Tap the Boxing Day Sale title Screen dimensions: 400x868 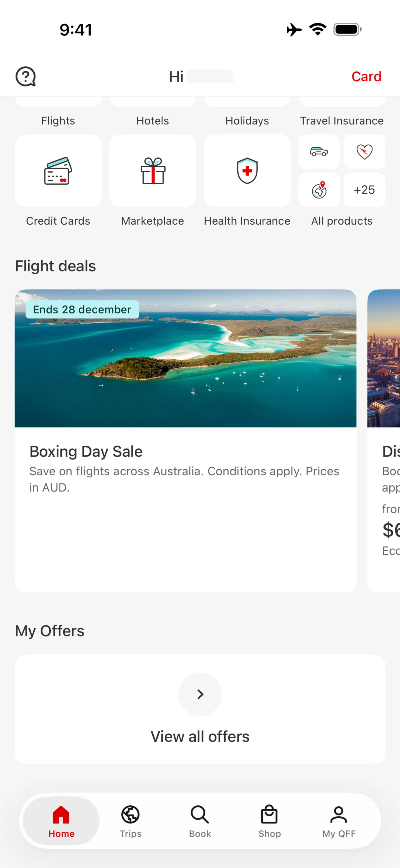coord(86,451)
